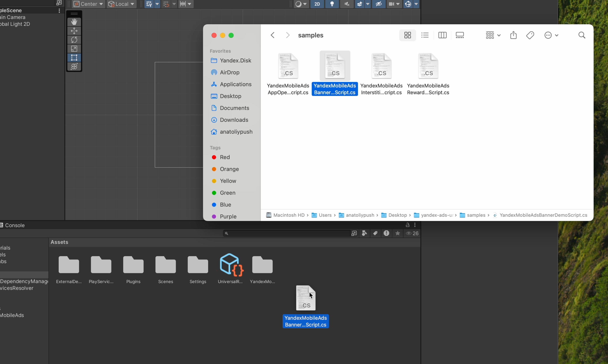Select the Plugins folder in Assets
Screen dimensions: 608x364
coord(134,270)
